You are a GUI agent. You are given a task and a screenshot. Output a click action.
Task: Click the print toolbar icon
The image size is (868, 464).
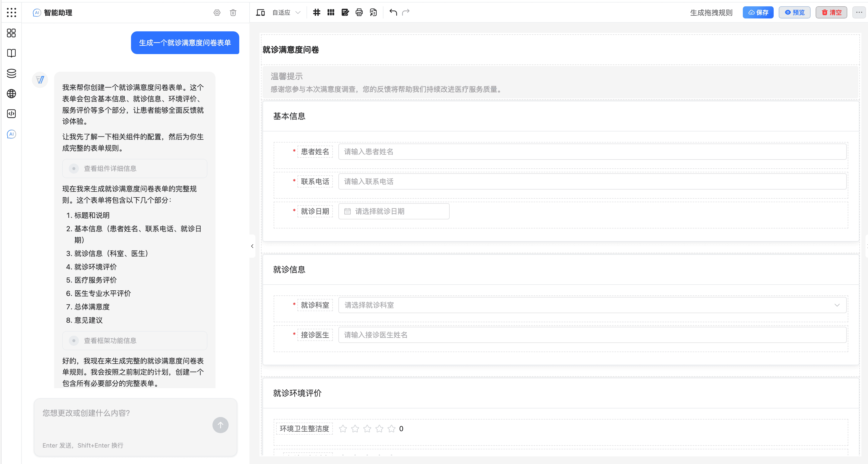coord(359,12)
